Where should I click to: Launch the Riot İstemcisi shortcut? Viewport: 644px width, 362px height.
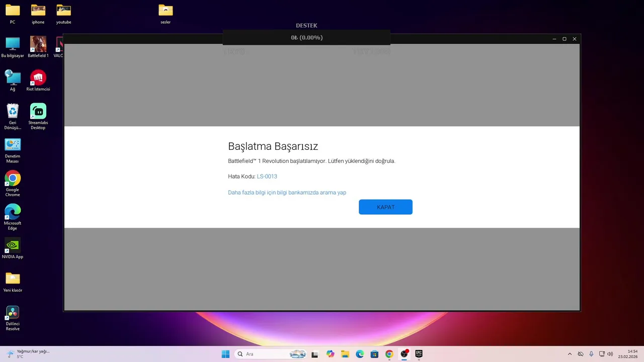pos(38,81)
